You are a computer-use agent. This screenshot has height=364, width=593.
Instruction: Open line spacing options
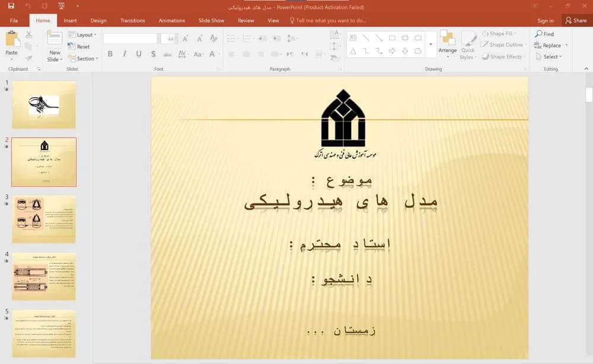pos(291,39)
